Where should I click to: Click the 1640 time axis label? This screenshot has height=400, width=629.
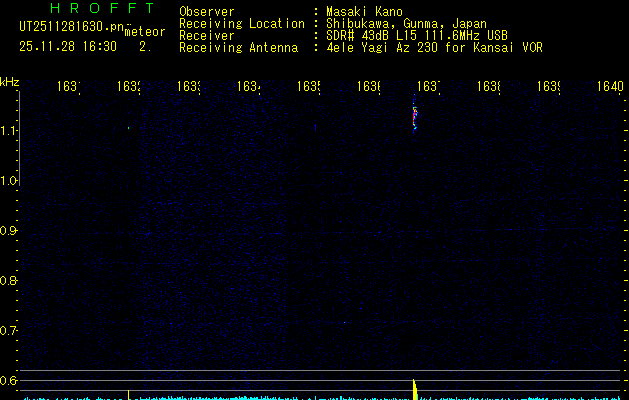(x=610, y=86)
